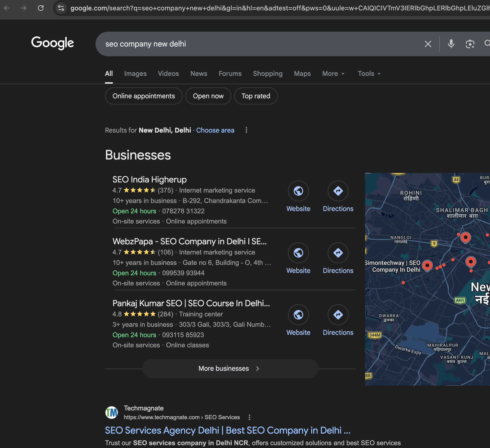Image resolution: width=490 pixels, height=448 pixels.
Task: Get Directions icon for Pankaj Kumar SEO
Action: click(x=338, y=315)
